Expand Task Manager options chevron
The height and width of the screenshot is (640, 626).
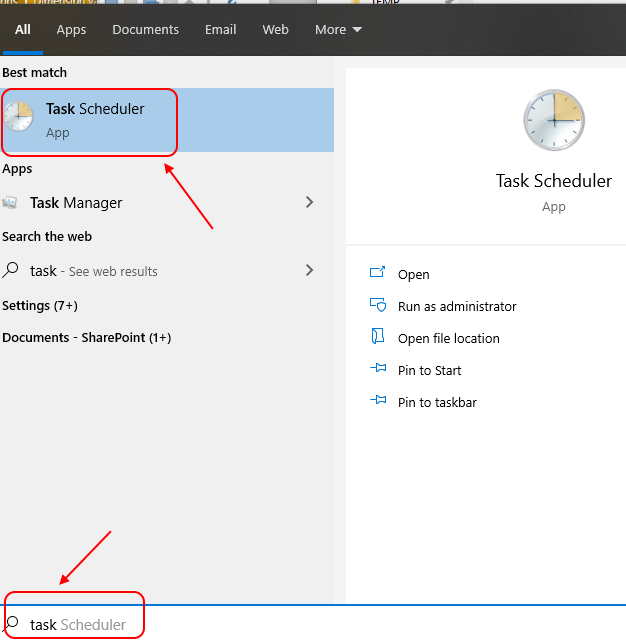(309, 202)
